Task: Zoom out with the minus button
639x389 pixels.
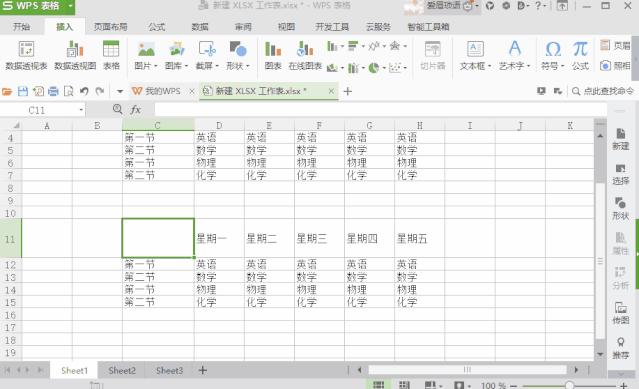Action: tap(513, 385)
